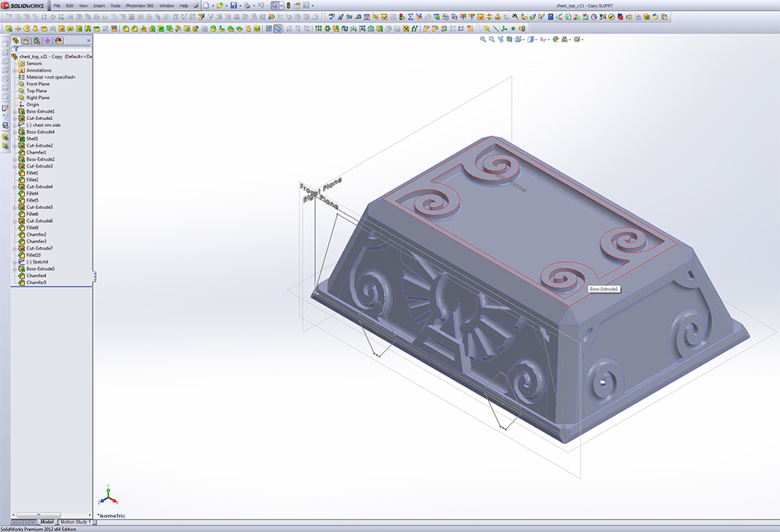
Task: Open the View Settings dropdown
Action: (x=583, y=40)
